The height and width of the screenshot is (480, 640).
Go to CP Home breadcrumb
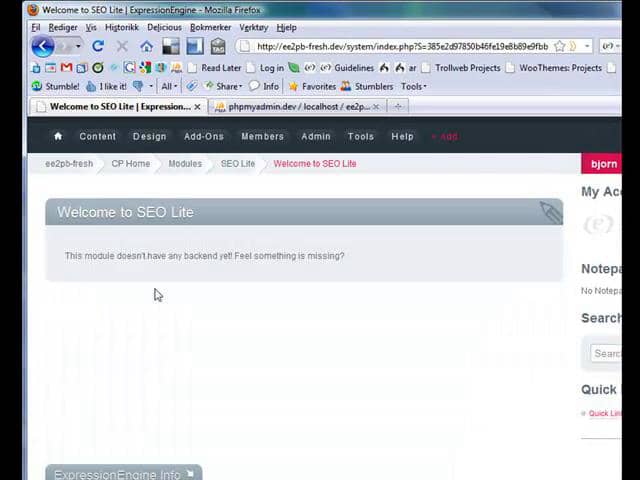coord(131,164)
